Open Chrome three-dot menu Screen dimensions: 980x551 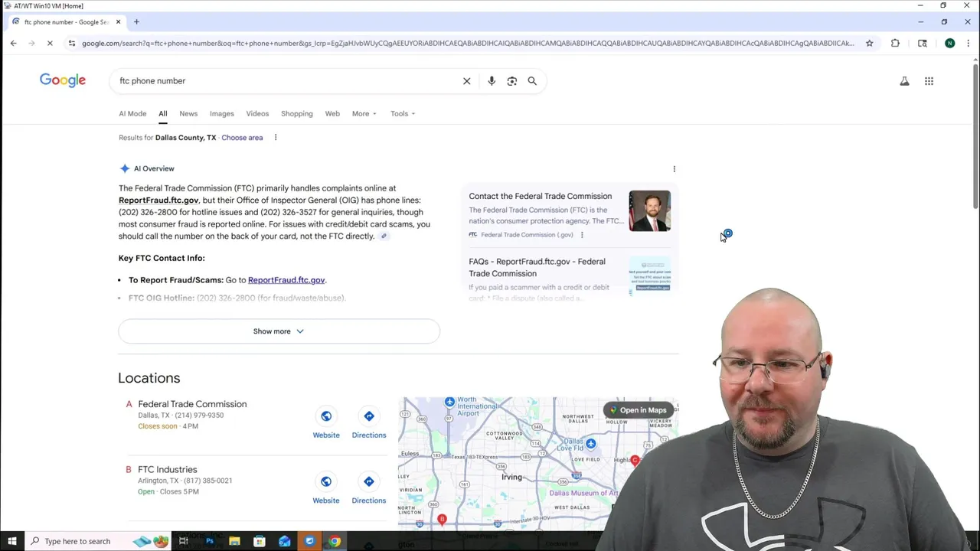tap(968, 43)
